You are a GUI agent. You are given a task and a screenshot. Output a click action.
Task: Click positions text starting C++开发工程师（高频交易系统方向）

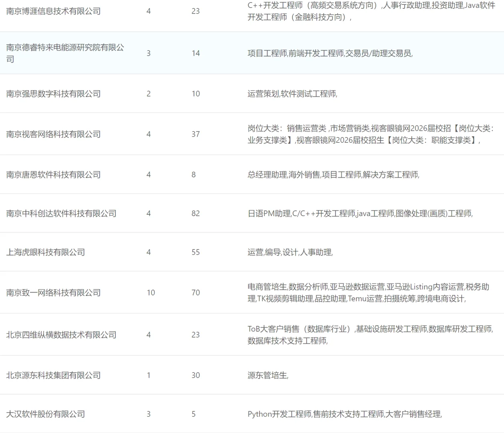click(371, 11)
